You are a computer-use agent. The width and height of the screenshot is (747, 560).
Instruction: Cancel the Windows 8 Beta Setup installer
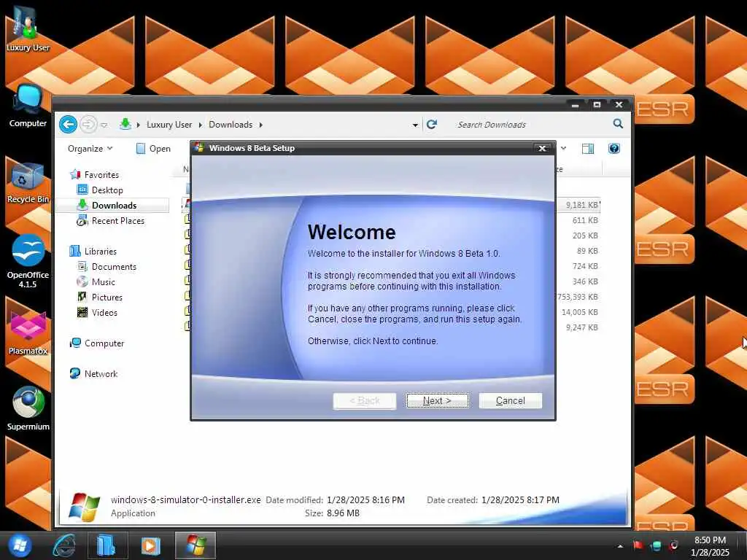(510, 400)
